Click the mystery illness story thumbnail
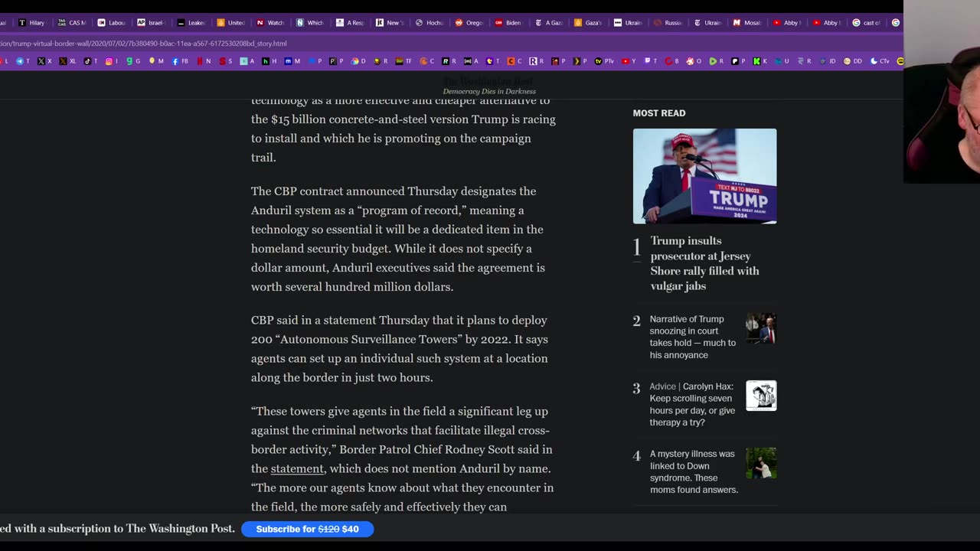The height and width of the screenshot is (551, 980). [761, 463]
